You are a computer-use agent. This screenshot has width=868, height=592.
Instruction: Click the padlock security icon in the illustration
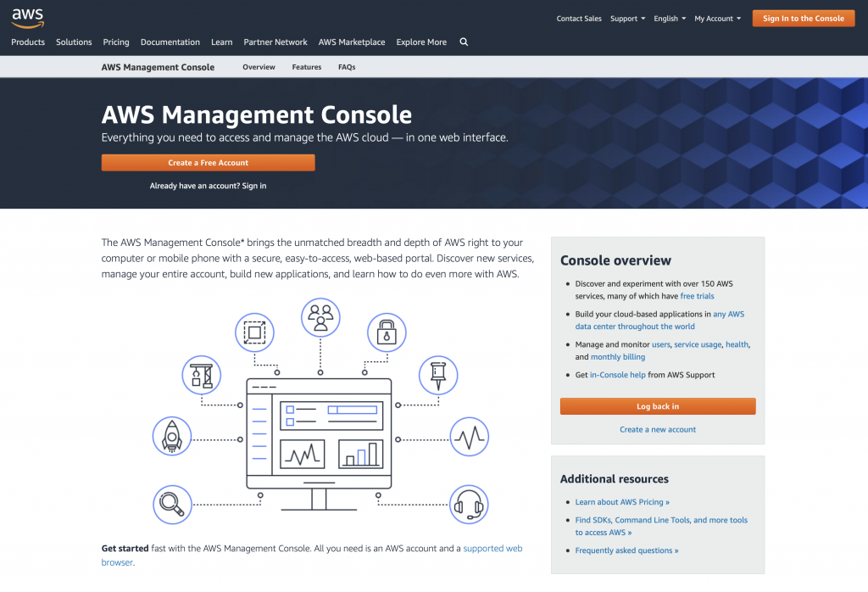(387, 332)
